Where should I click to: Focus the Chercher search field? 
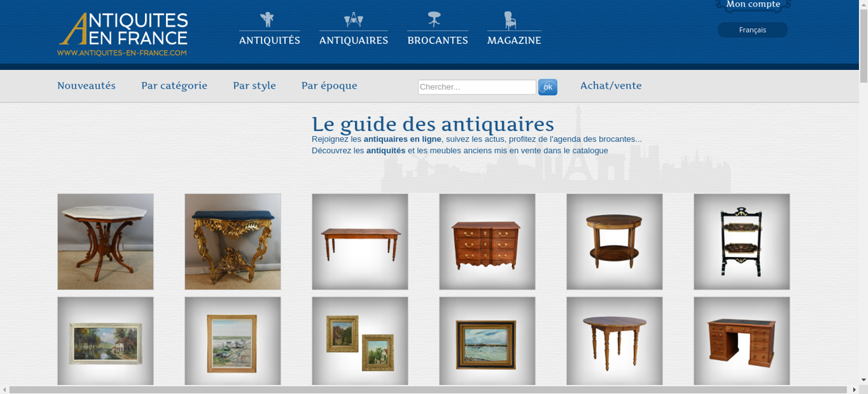point(477,87)
